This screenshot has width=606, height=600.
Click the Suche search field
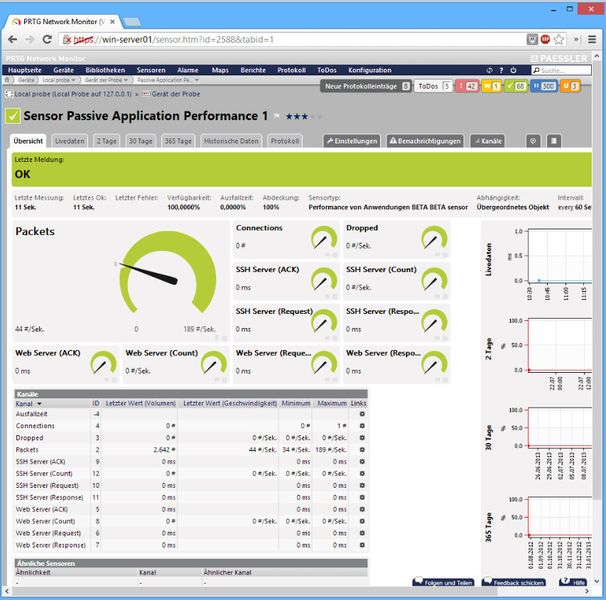(562, 70)
